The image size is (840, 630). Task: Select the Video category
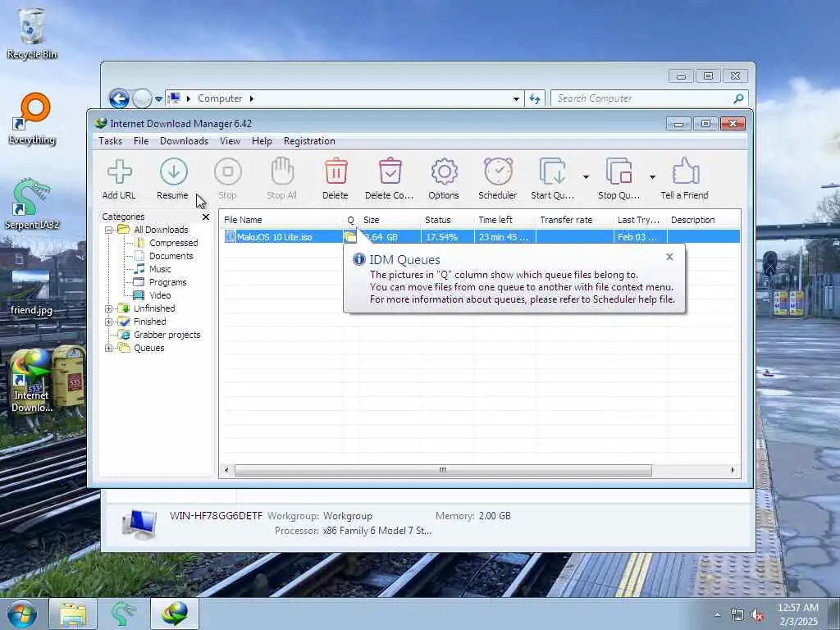(x=160, y=295)
